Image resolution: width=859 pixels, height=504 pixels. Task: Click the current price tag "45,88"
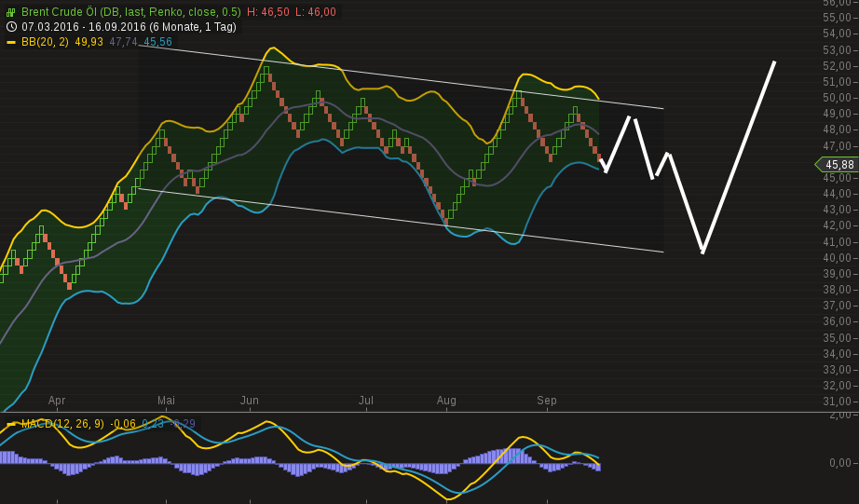839,164
